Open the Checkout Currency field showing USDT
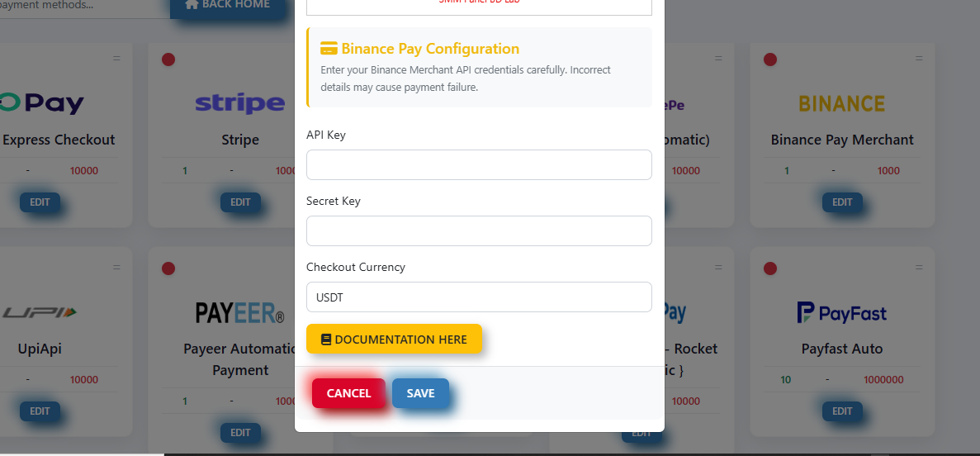The height and width of the screenshot is (456, 980). [x=479, y=297]
